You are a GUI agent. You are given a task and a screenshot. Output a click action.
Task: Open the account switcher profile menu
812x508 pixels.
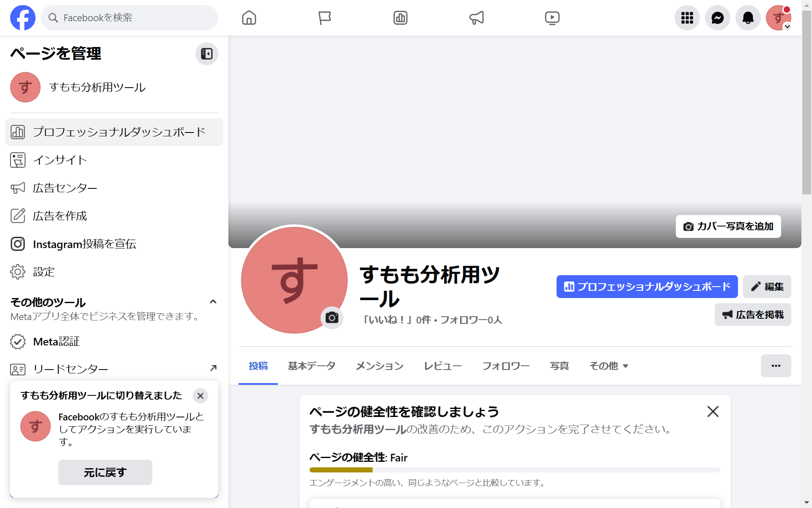(778, 18)
